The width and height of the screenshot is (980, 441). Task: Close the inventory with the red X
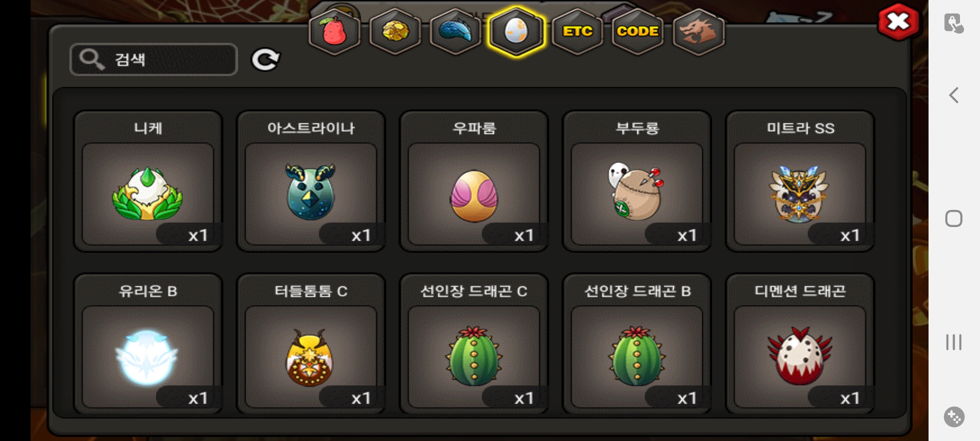[898, 22]
